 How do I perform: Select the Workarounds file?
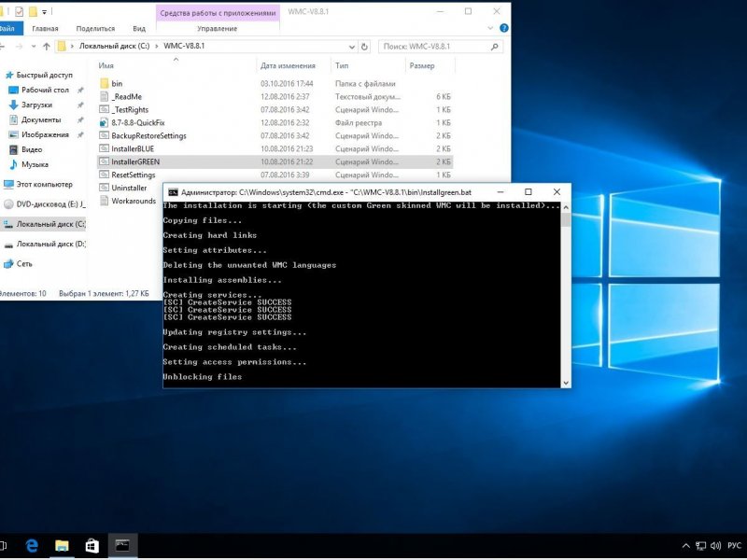pyautogui.click(x=134, y=201)
